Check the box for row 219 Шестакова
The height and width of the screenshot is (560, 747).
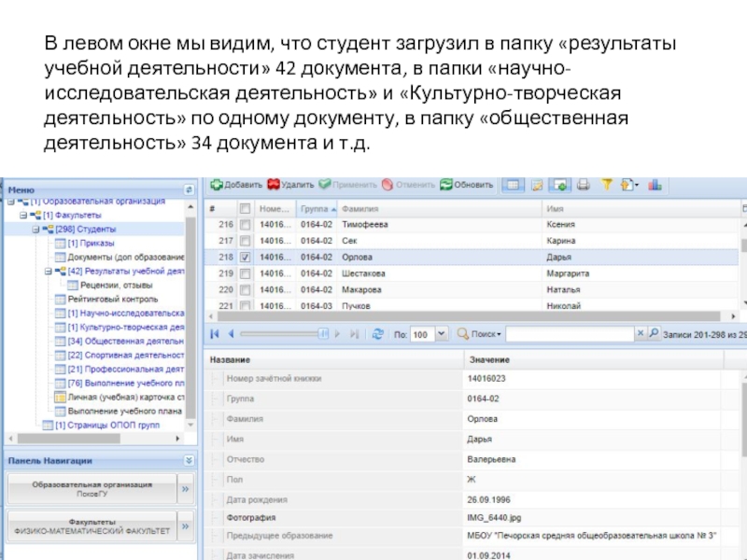click(x=245, y=273)
